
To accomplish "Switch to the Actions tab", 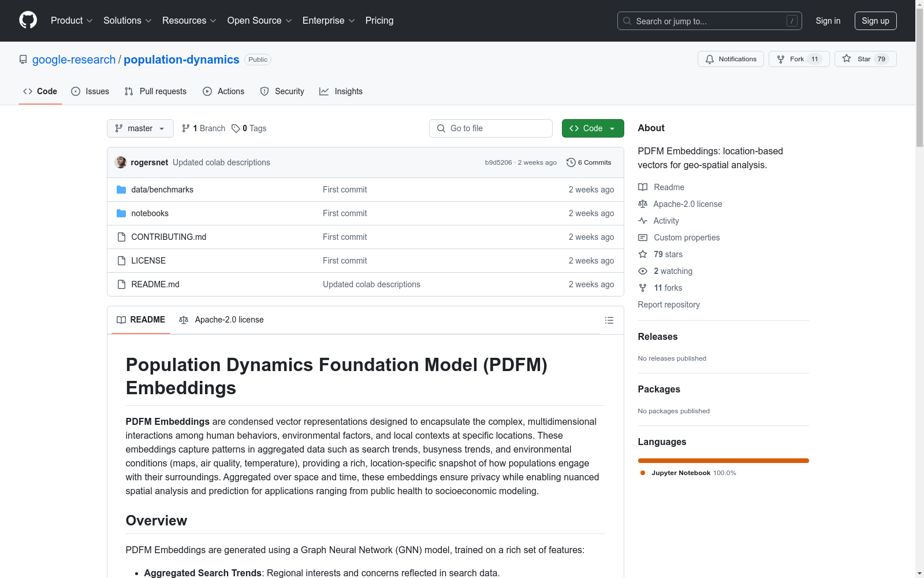I will [223, 91].
